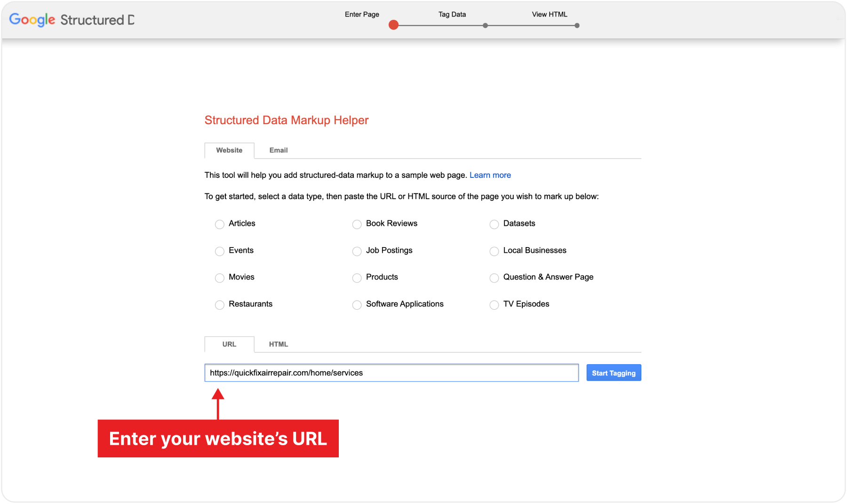Click the Google logo in the header
Screen dimensions: 847x504
point(31,20)
